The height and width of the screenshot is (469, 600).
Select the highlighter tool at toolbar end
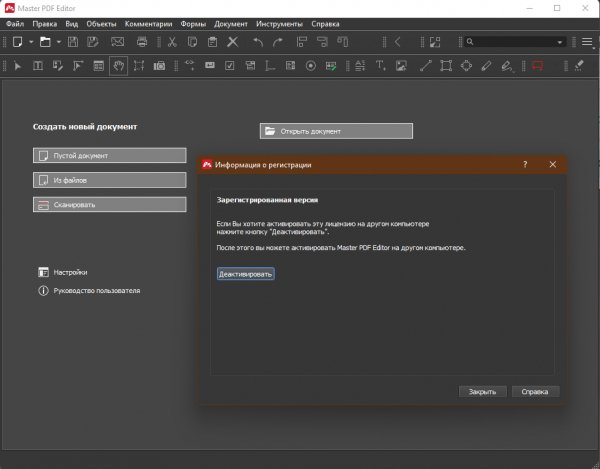tap(579, 66)
